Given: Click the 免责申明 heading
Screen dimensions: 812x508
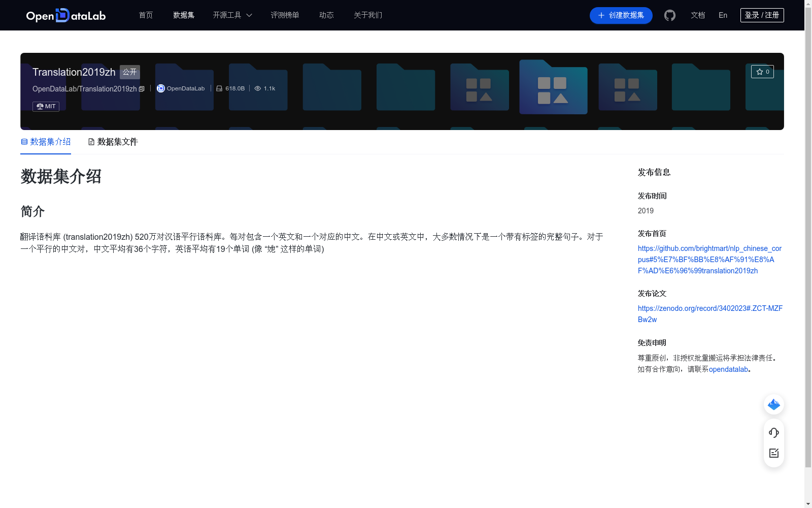Looking at the screenshot, I should [x=652, y=343].
